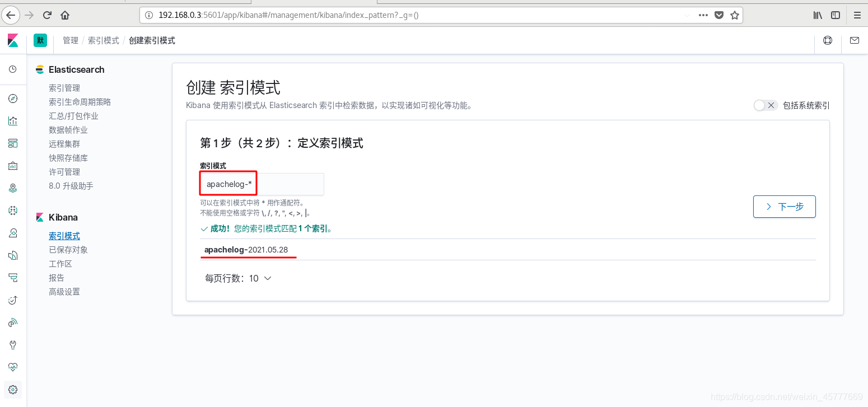This screenshot has width=868, height=407.
Task: Click the 下一步 next step button
Action: pos(785,207)
